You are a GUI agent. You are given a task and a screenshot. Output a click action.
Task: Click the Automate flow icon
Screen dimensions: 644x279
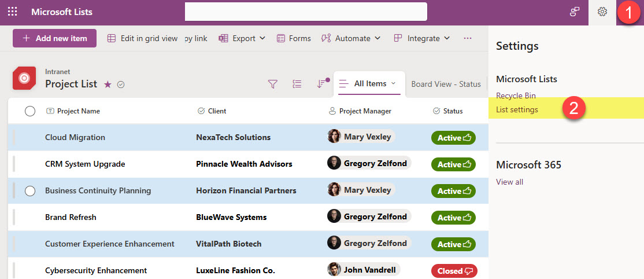[326, 38]
